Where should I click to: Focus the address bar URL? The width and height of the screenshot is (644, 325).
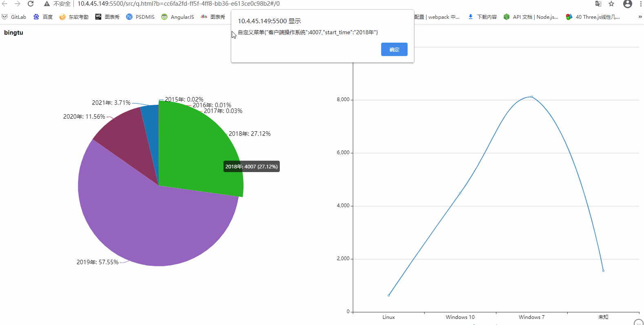tap(179, 4)
